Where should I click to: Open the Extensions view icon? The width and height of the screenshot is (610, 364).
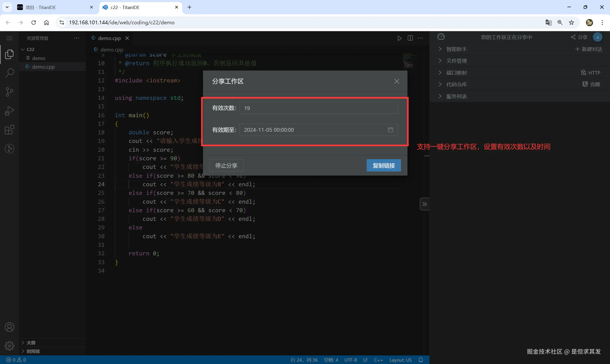click(x=9, y=130)
